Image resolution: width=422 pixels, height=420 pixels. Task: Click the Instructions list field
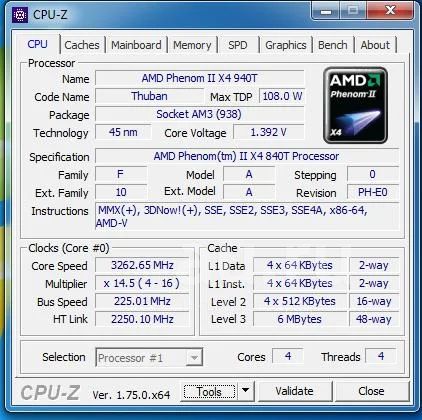(247, 216)
